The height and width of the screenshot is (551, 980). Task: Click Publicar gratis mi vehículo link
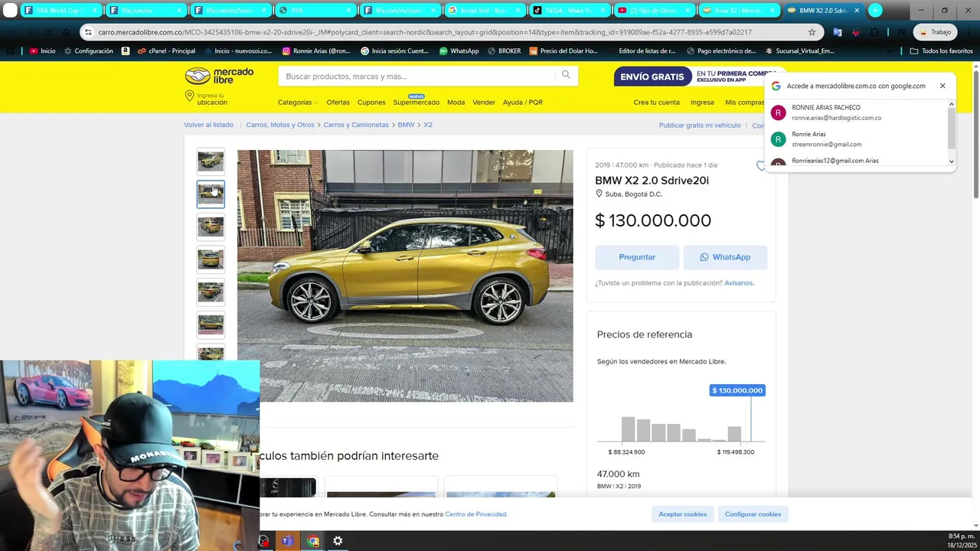(x=700, y=126)
